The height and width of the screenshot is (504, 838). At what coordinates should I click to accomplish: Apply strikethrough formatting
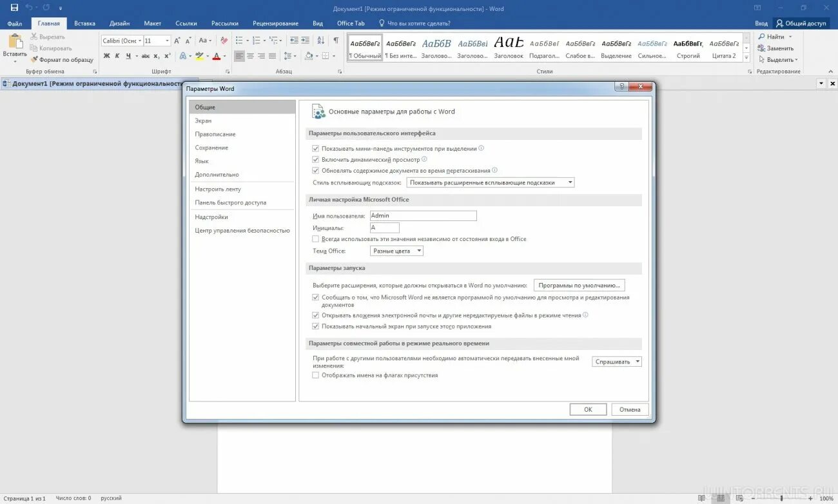[144, 56]
